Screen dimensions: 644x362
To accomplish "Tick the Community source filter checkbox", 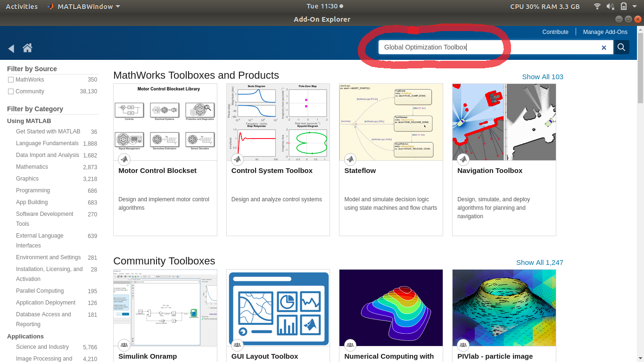I will pyautogui.click(x=11, y=91).
